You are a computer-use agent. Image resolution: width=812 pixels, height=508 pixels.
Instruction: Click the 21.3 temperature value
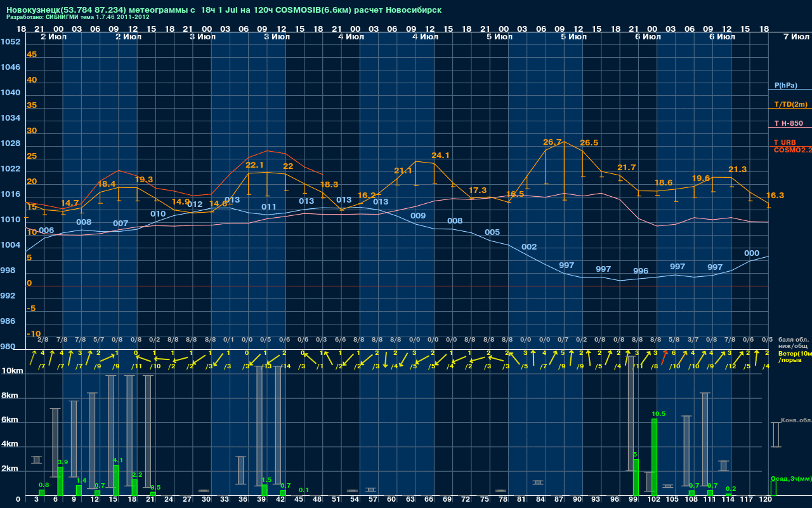pyautogui.click(x=738, y=170)
